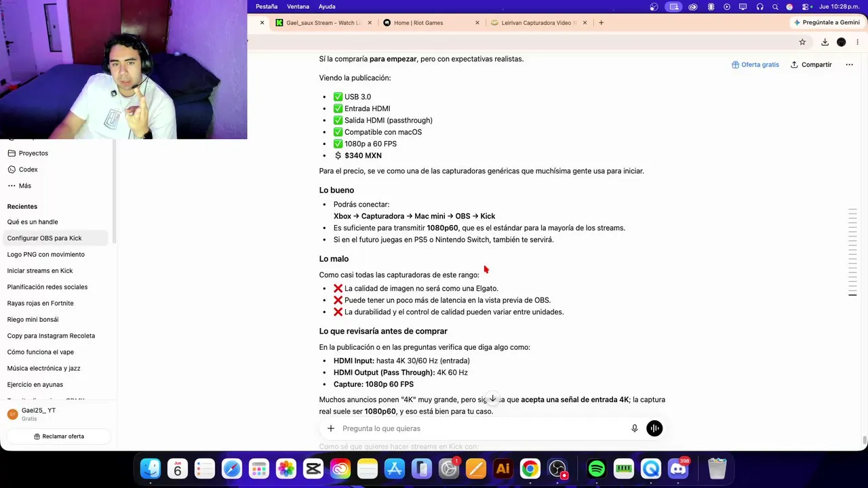Screen dimensions: 868x488
Task: Open the 'Logo PNG con movimiento' chat
Action: (x=57, y=254)
